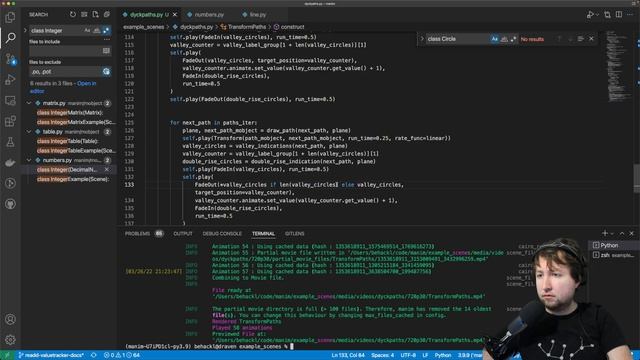The image size is (640, 360).
Task: Maximize terminal panel with up chevron
Action: coord(622,233)
